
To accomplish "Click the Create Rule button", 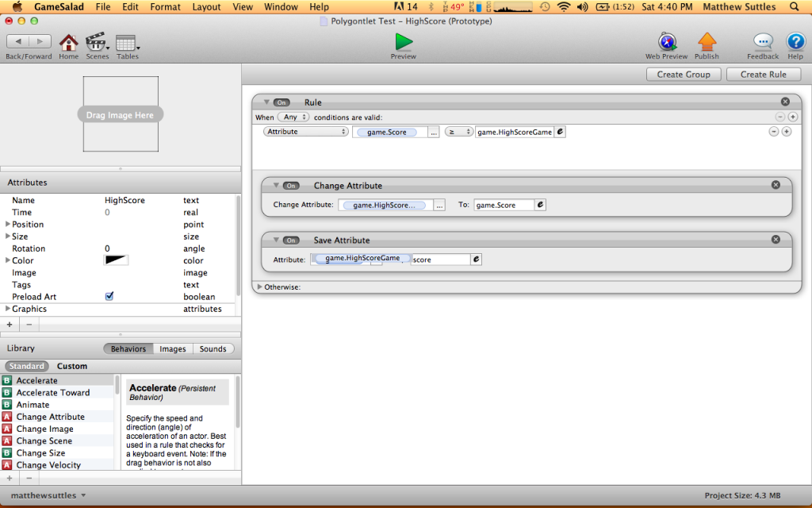I will click(764, 74).
